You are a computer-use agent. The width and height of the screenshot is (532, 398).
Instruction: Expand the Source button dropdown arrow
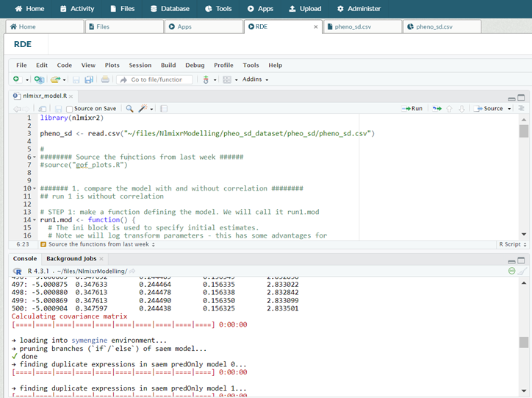point(508,108)
